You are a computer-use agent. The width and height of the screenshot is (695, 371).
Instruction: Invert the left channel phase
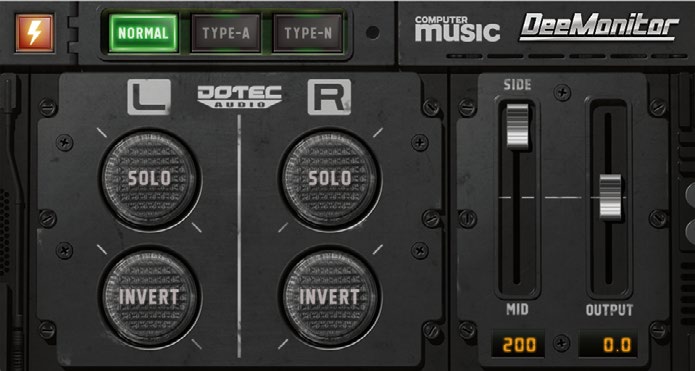(149, 297)
